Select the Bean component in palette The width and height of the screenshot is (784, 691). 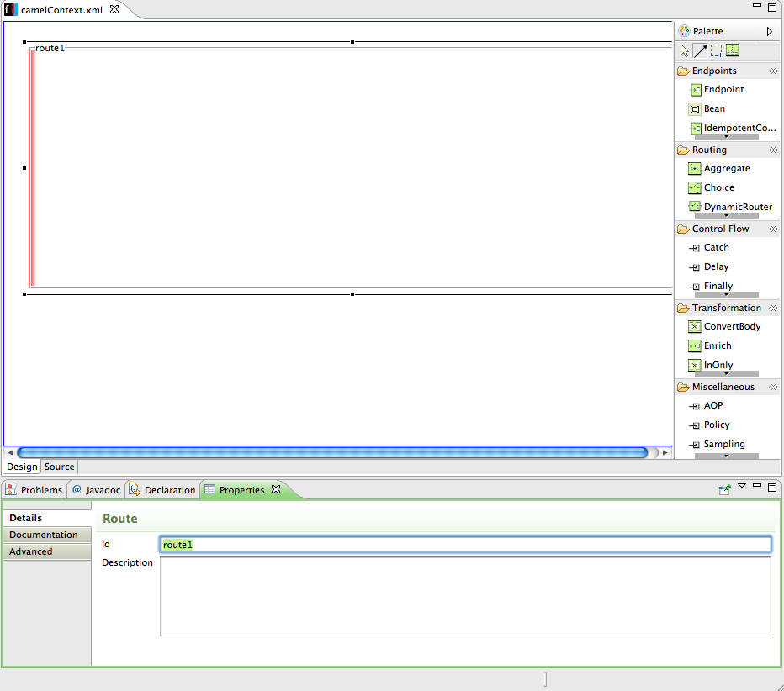713,108
